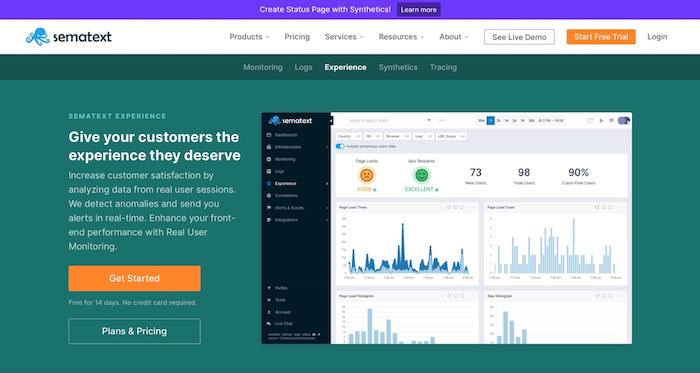
Task: Click fullscreen icon on Page Load Count panel
Action: coord(610,207)
